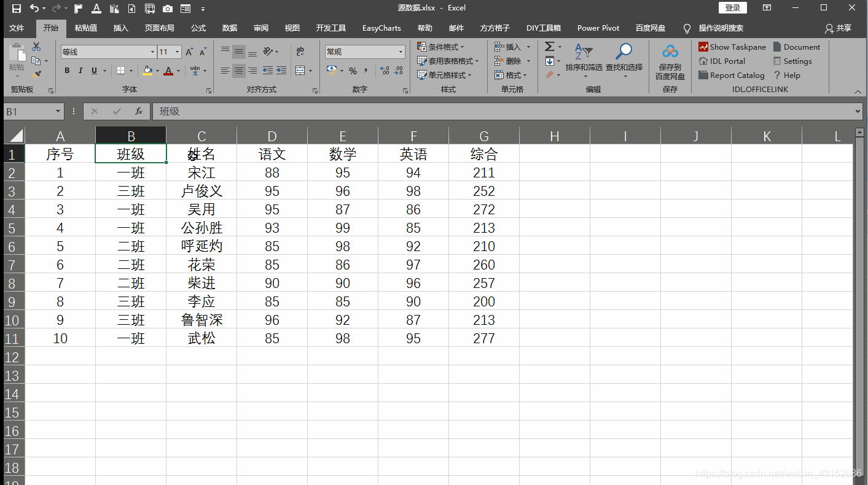The image size is (868, 485).
Task: Open 排序和筛选 dropdown
Action: [584, 60]
